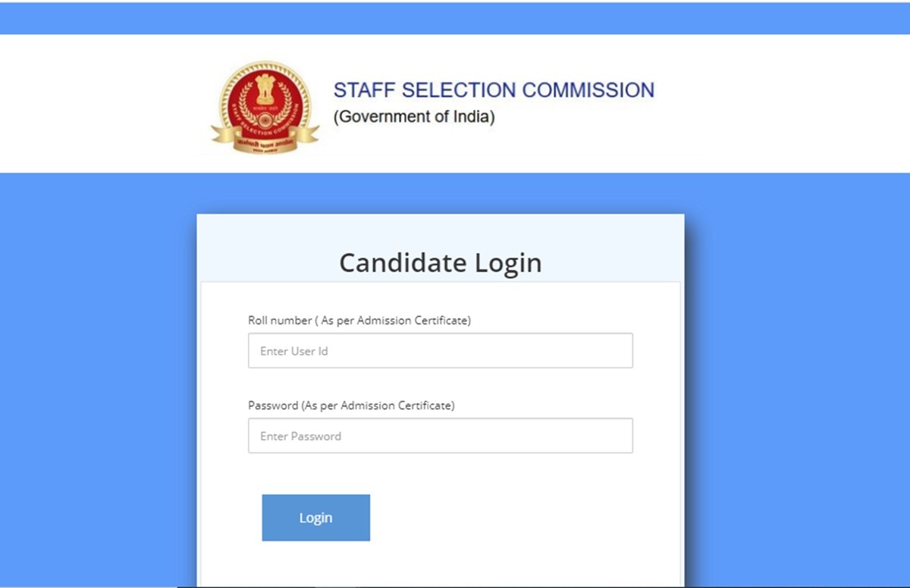
Task: Click the blue strip at the page top
Action: [455, 18]
